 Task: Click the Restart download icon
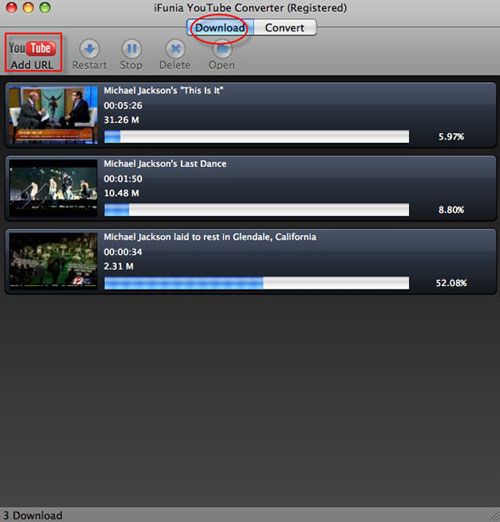[89, 49]
